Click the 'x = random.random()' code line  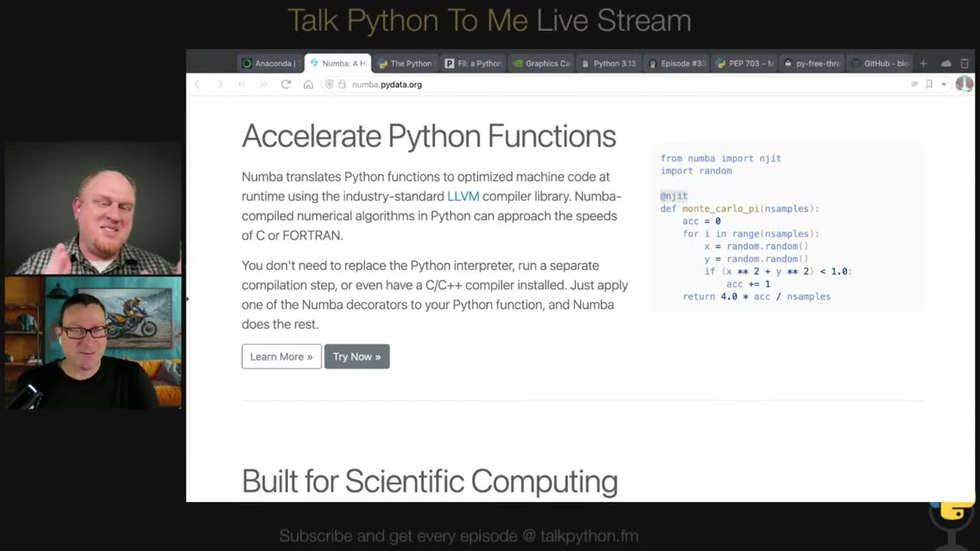(x=756, y=246)
